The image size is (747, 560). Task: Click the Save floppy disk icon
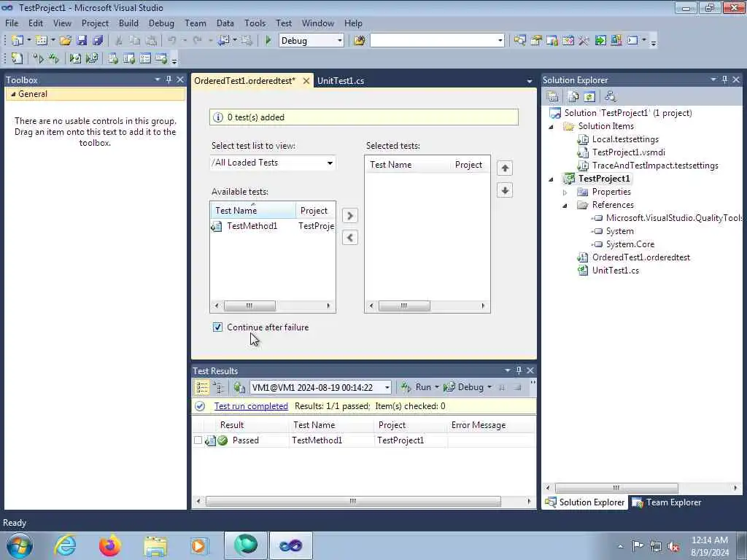click(82, 41)
